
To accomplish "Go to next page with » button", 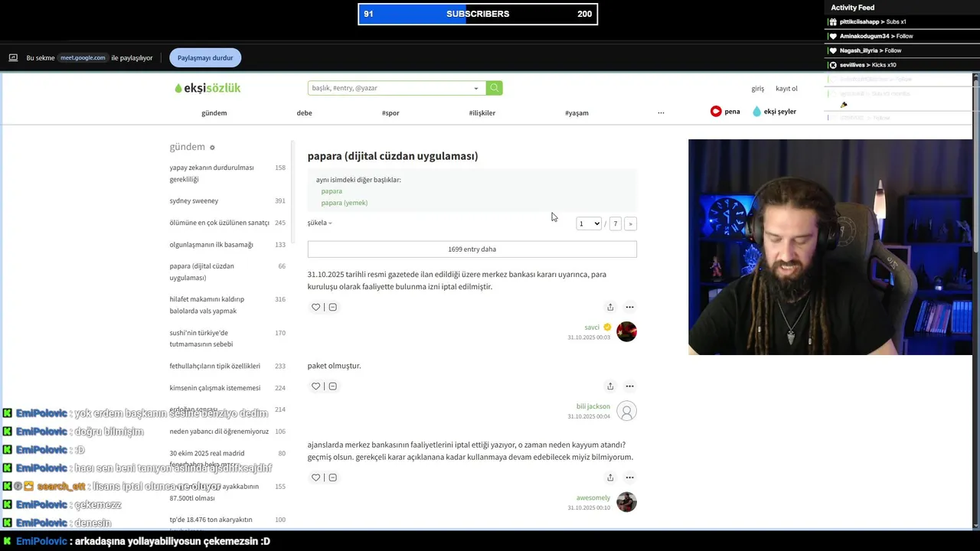I will [x=630, y=223].
